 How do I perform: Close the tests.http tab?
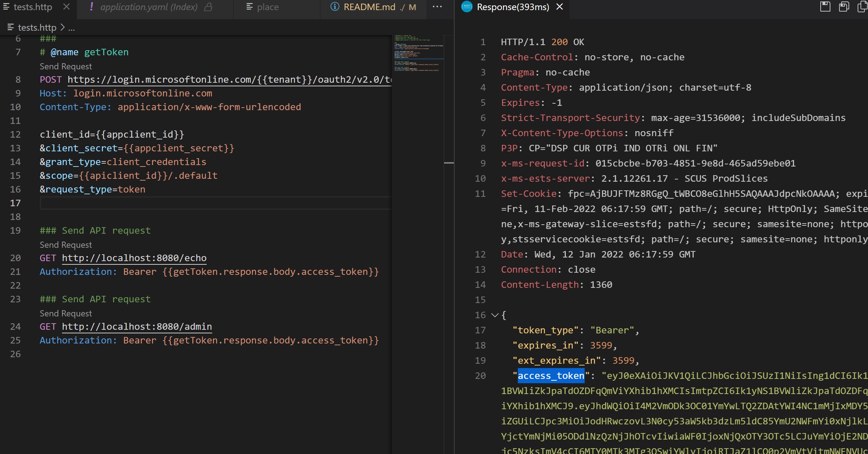pos(66,7)
